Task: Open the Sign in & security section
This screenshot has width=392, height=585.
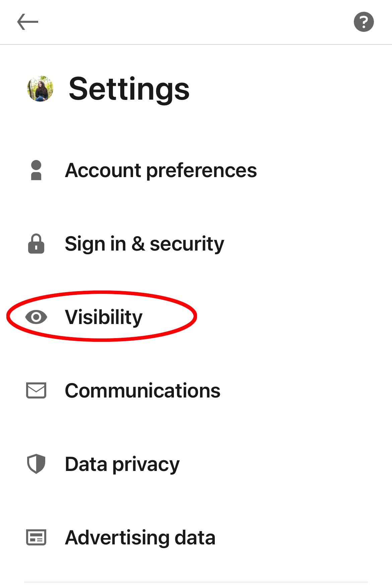Action: point(144,244)
